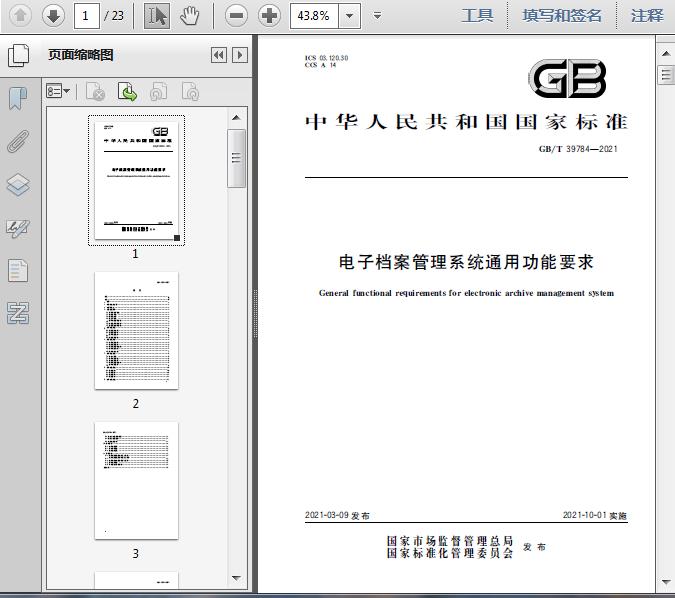Click the 2021-03-09 发布 date text
This screenshot has height=598, width=675.
click(337, 515)
